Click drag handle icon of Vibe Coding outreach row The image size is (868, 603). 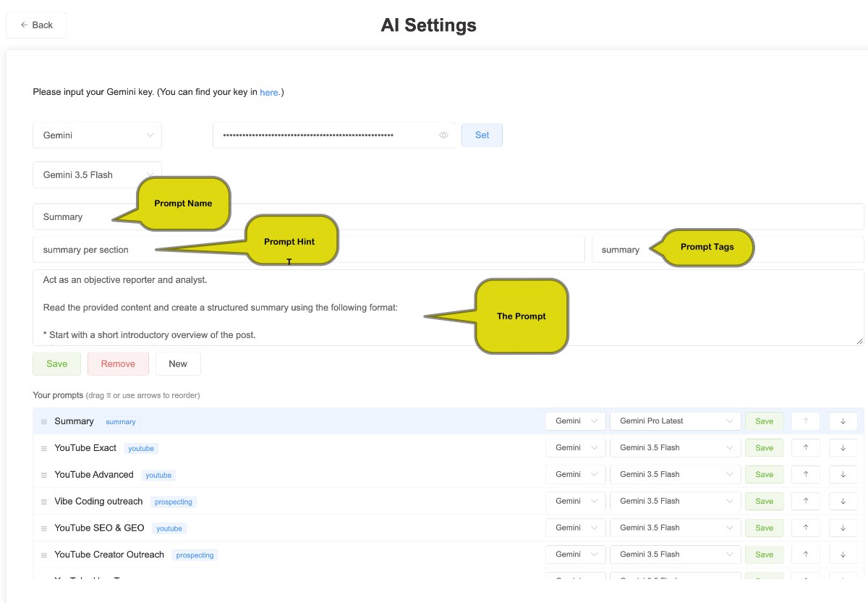click(44, 502)
